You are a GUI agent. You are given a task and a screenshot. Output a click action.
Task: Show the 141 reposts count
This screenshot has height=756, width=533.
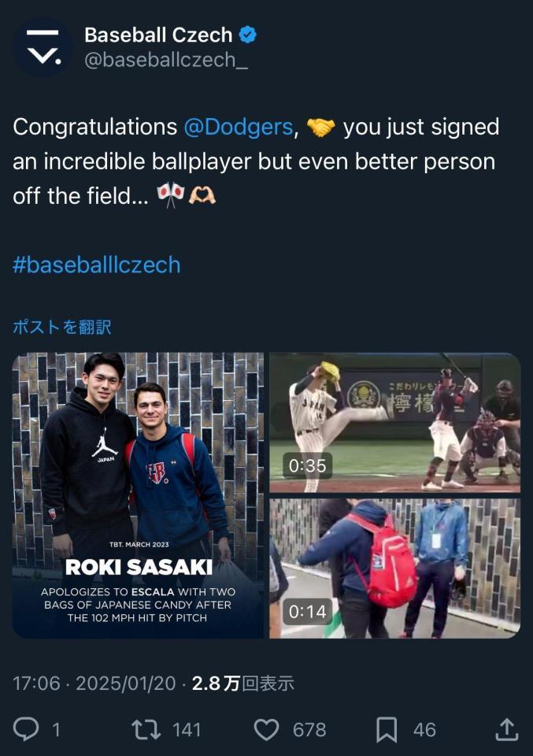(x=187, y=730)
